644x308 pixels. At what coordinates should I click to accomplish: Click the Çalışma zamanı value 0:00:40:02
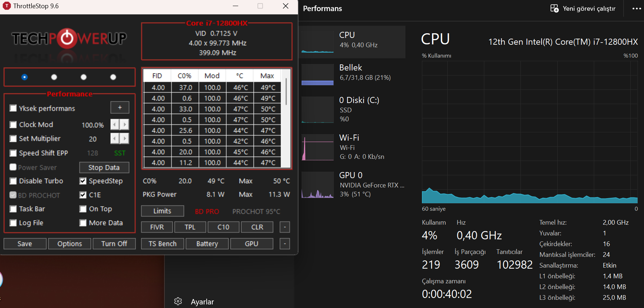447,294
